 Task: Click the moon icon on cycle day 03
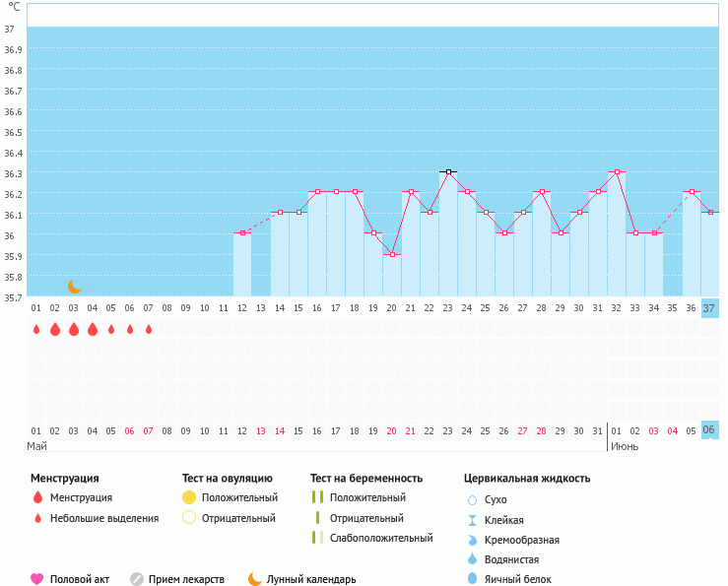[74, 286]
